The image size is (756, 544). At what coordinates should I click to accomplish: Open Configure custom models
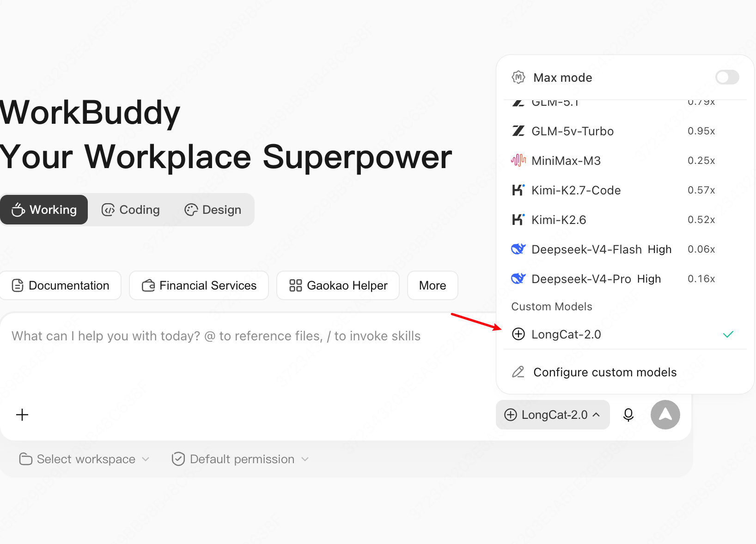[625, 372]
